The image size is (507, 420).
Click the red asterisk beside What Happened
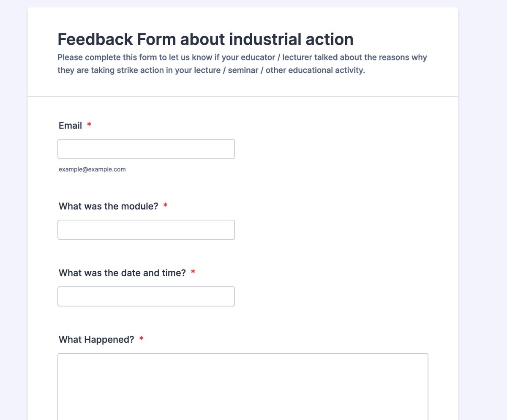coord(142,339)
